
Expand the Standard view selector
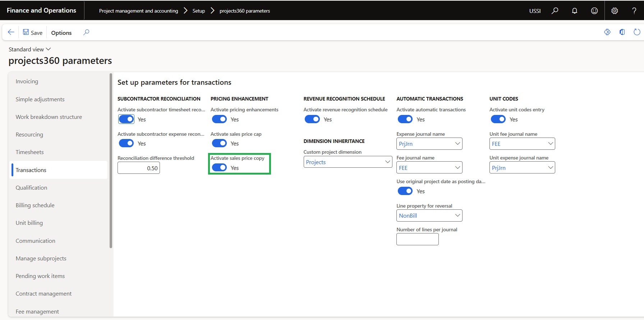[x=30, y=49]
